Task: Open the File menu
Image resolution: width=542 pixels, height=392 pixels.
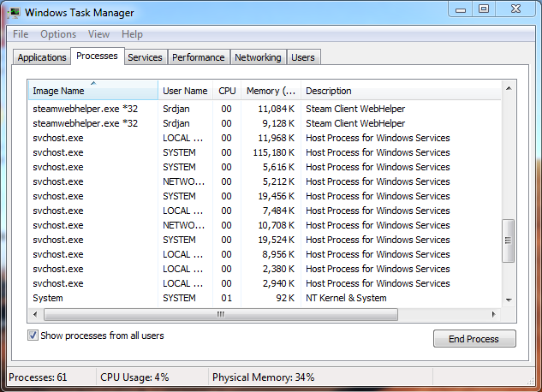Action: [21, 34]
